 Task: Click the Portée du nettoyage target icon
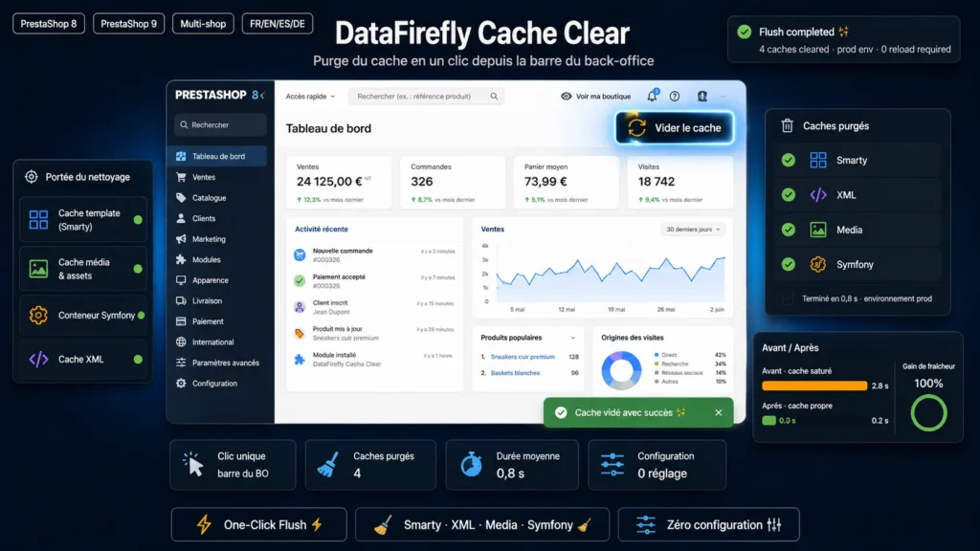tap(32, 177)
